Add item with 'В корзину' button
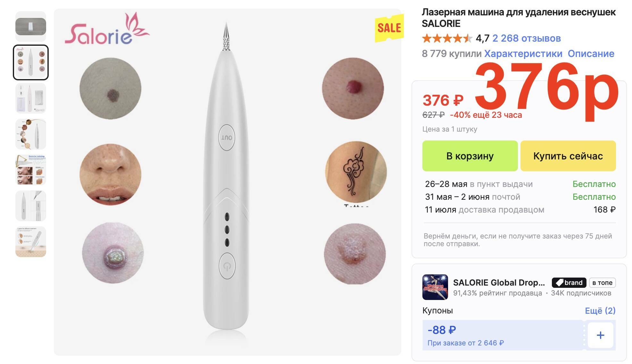The height and width of the screenshot is (364, 632). click(470, 156)
